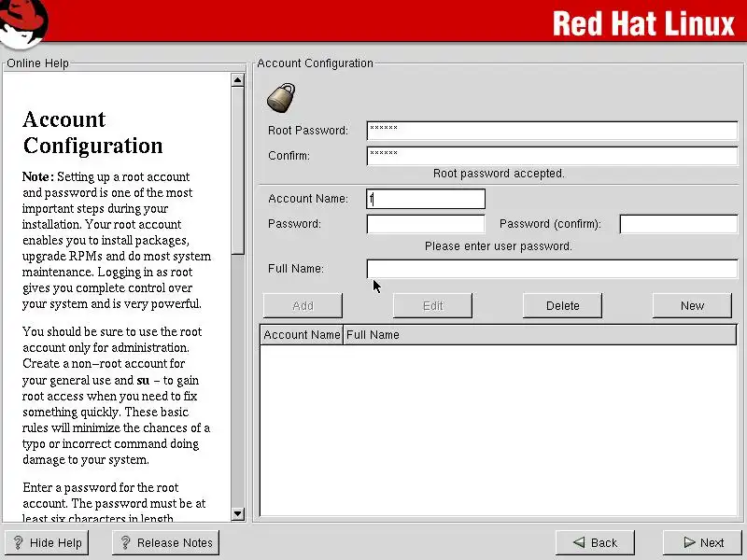Viewport: 747px width, 560px height.
Task: Click the Red Hat shadowman logo
Action: [x=22, y=24]
